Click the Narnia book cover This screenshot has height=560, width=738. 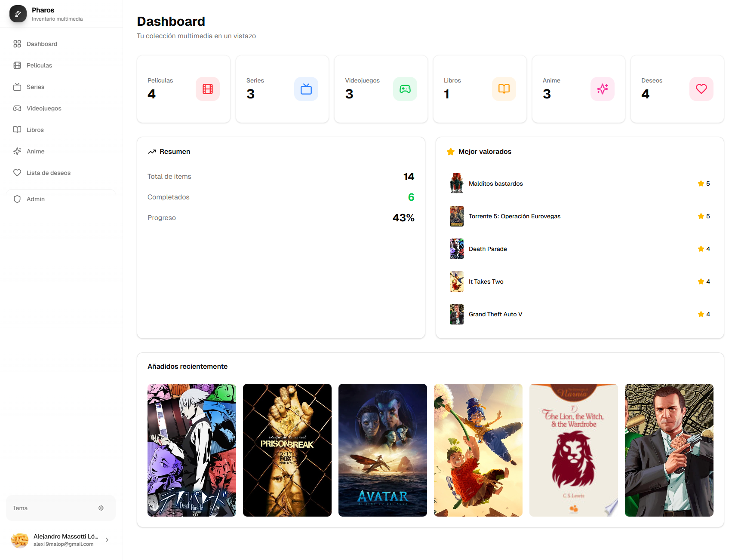tap(573, 450)
